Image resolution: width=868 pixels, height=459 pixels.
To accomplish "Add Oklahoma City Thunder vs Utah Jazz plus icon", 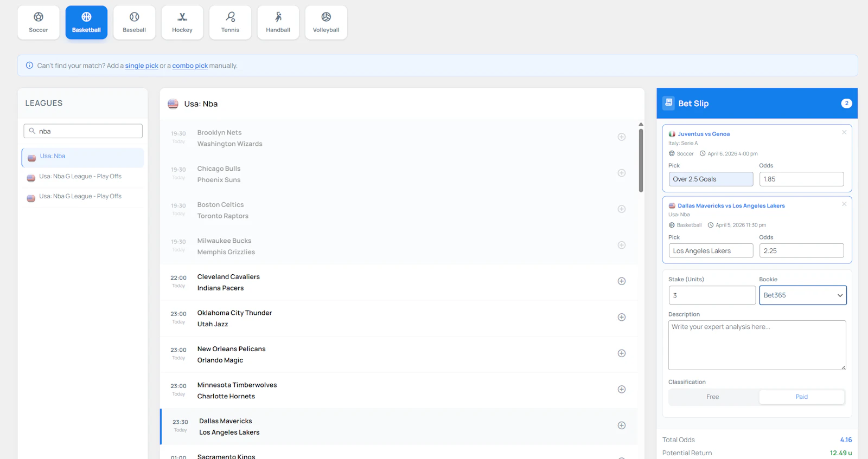I will 622,317.
